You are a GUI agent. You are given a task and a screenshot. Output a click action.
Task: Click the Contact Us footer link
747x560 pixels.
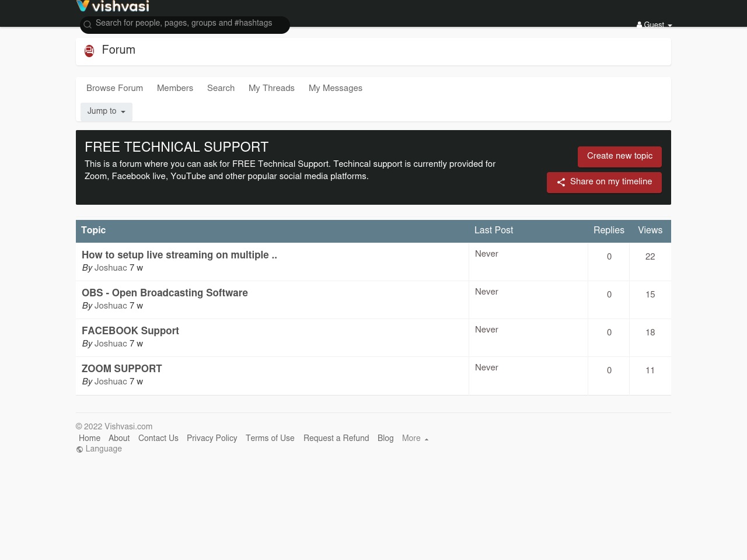point(158,438)
